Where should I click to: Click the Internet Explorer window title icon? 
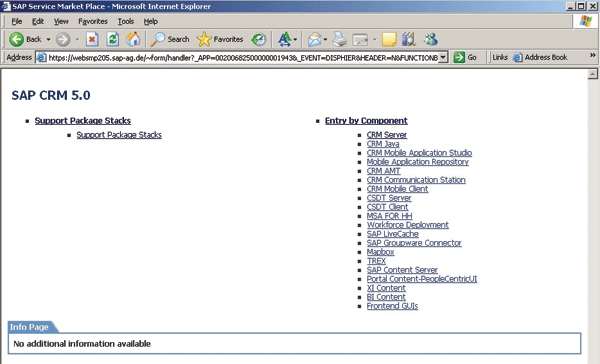[5, 6]
